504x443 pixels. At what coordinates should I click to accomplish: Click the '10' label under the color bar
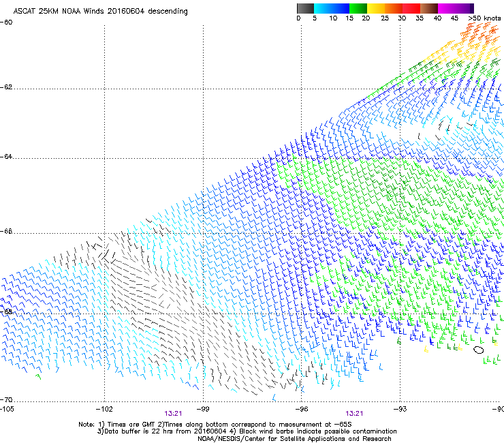tap(333, 18)
